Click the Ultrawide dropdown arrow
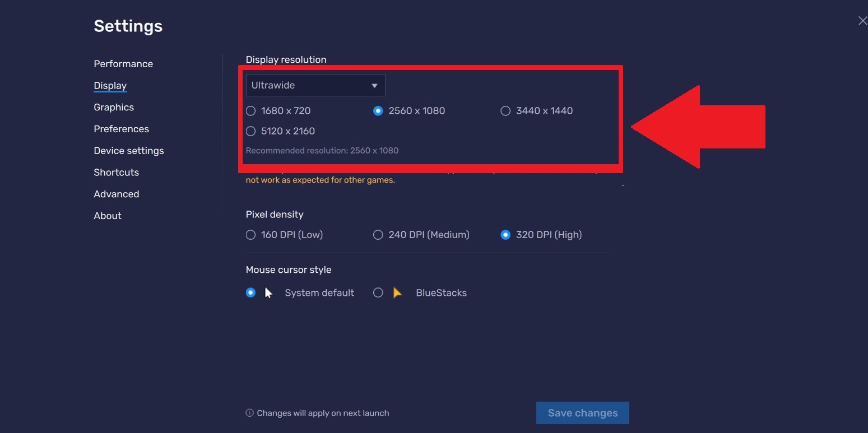868x433 pixels. [374, 86]
